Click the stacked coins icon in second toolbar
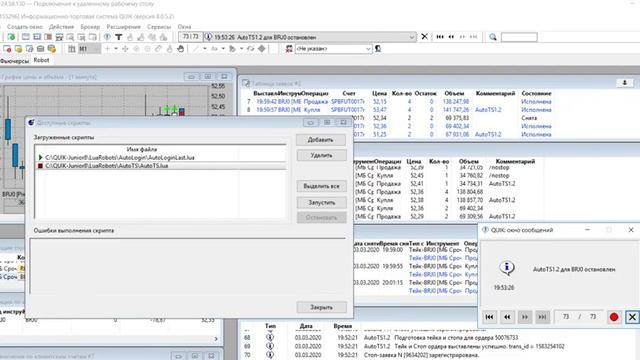This screenshot has height=360, width=640. pyautogui.click(x=52, y=49)
